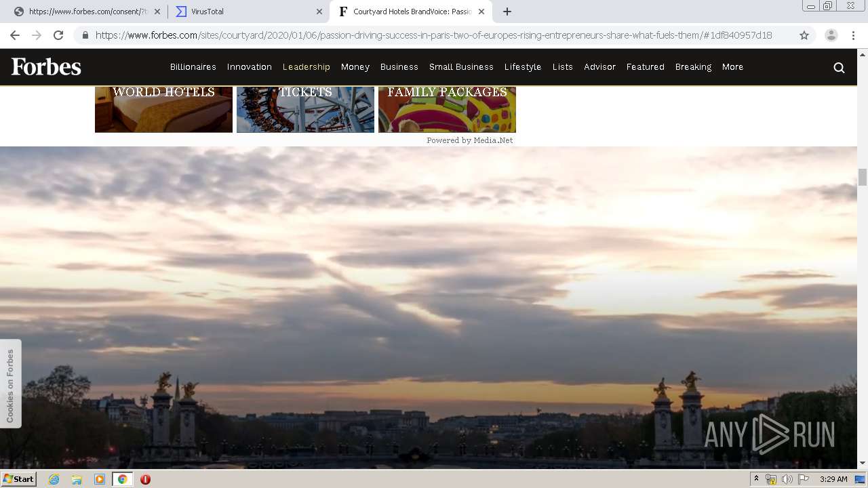
Task: Click the show desktop tray icon
Action: coord(861,479)
